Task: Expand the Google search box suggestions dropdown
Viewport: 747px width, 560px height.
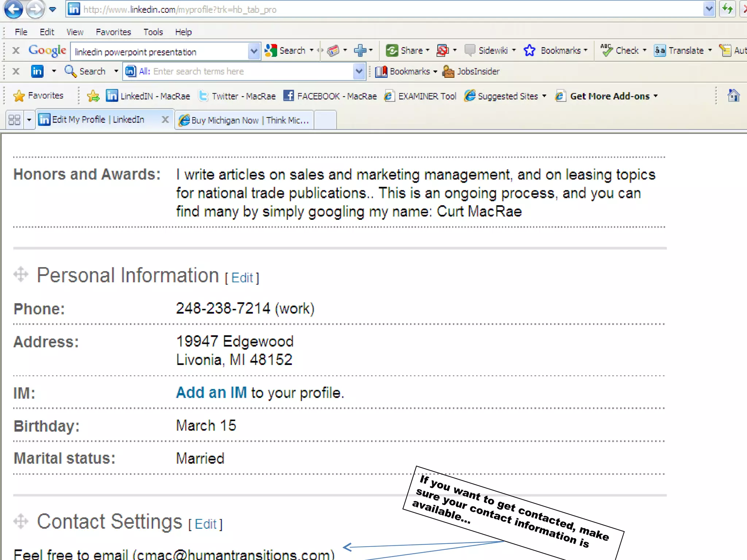Action: [254, 51]
